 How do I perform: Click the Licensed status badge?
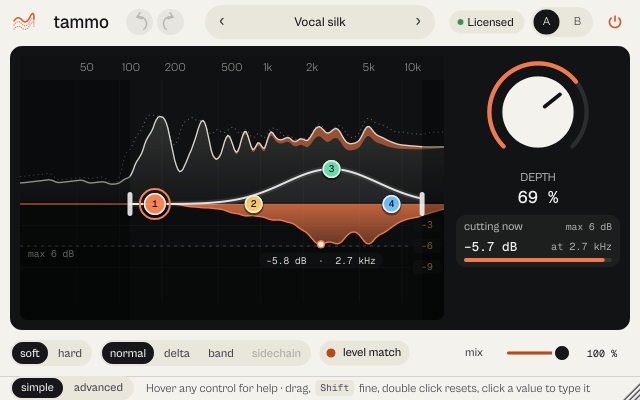[x=487, y=22]
